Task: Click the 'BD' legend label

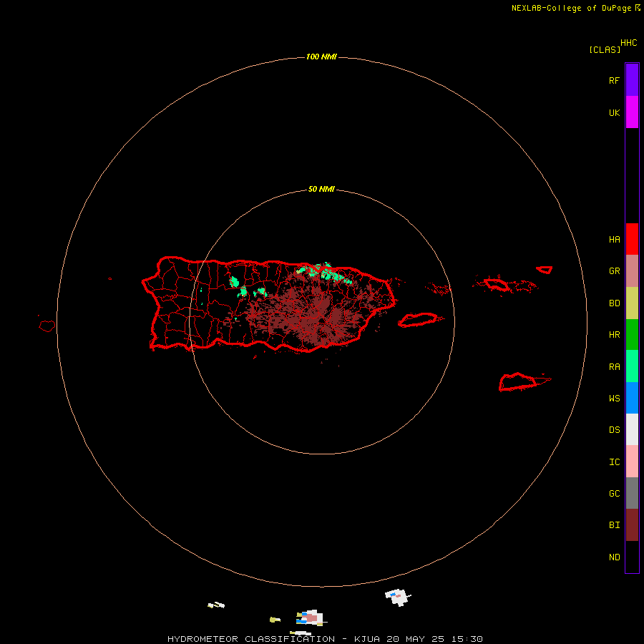Action: (615, 303)
